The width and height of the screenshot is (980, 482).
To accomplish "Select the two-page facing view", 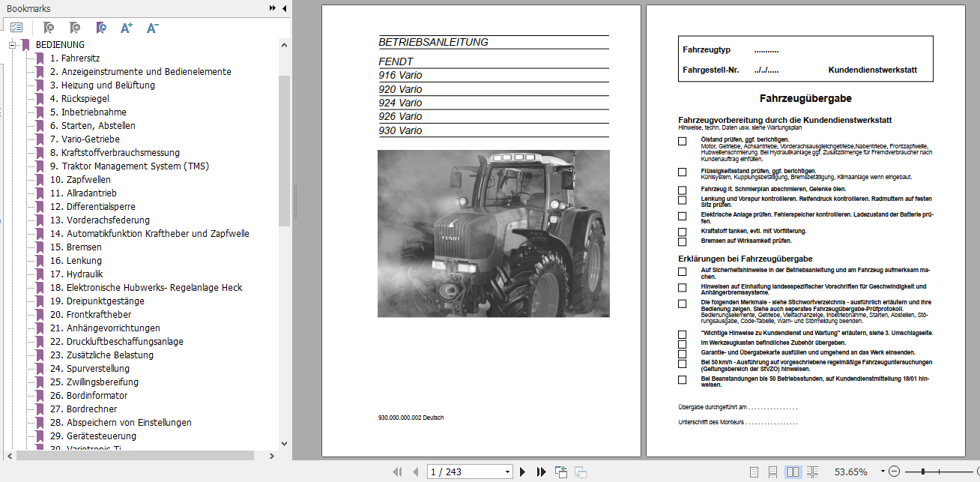I will point(793,472).
